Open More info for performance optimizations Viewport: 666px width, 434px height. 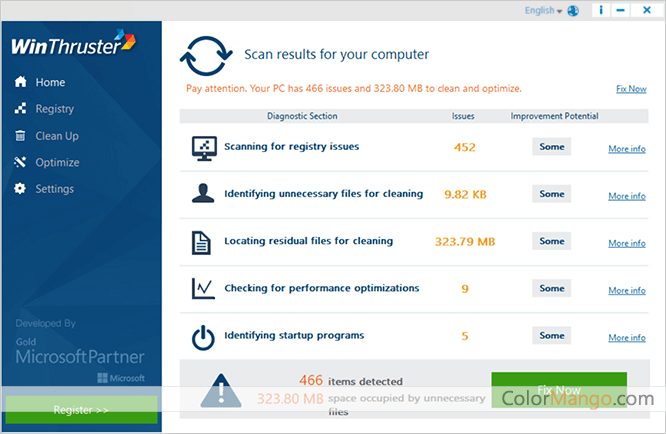click(627, 290)
